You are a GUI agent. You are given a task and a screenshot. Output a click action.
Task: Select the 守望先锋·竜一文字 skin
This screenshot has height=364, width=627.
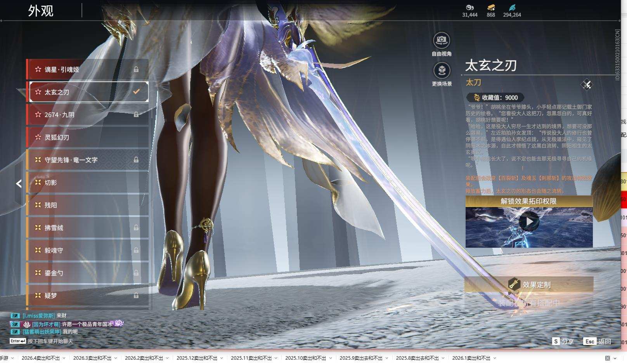[x=88, y=160]
